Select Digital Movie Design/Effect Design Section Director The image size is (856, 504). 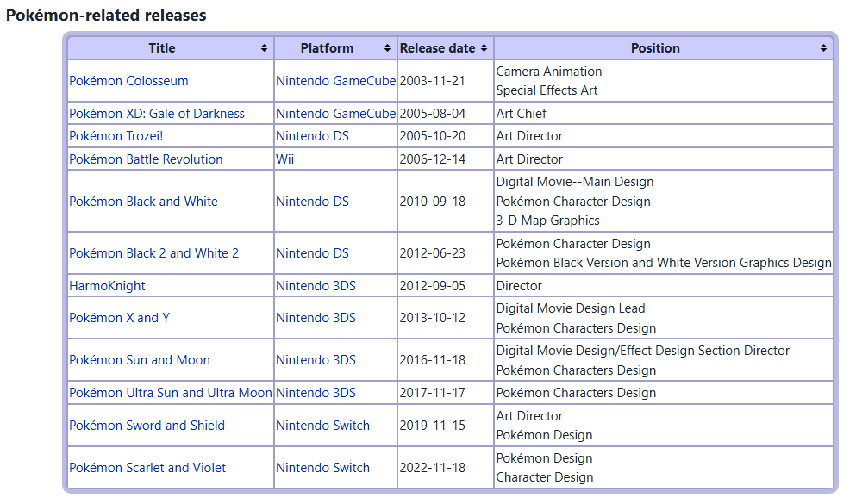coord(643,351)
